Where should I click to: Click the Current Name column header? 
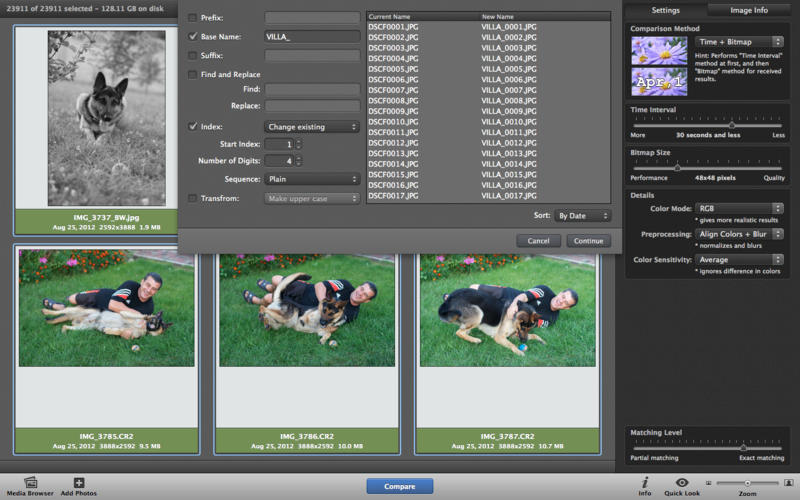(389, 17)
